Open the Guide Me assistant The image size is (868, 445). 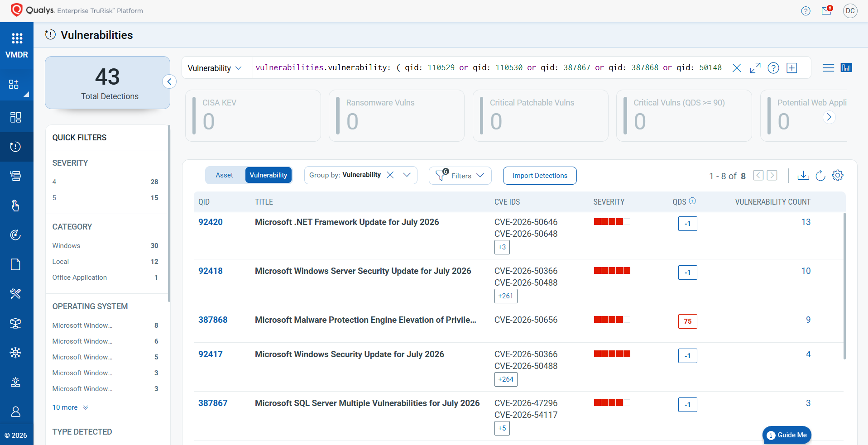[787, 435]
